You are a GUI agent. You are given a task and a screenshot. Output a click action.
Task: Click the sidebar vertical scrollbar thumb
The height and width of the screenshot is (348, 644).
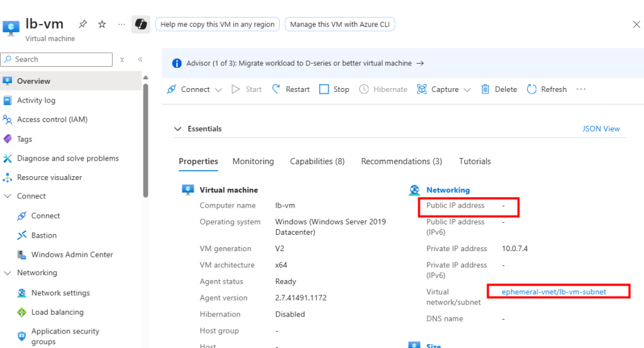click(145, 140)
